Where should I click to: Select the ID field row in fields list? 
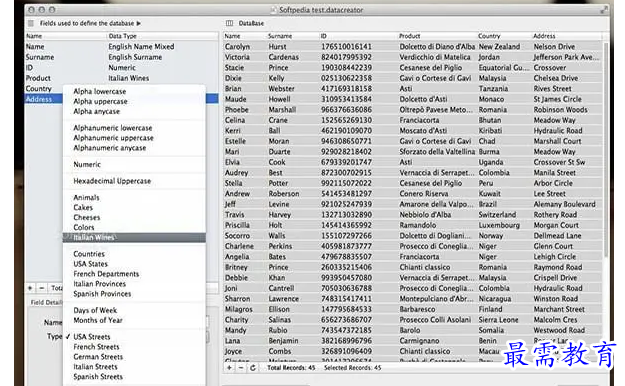coord(121,68)
